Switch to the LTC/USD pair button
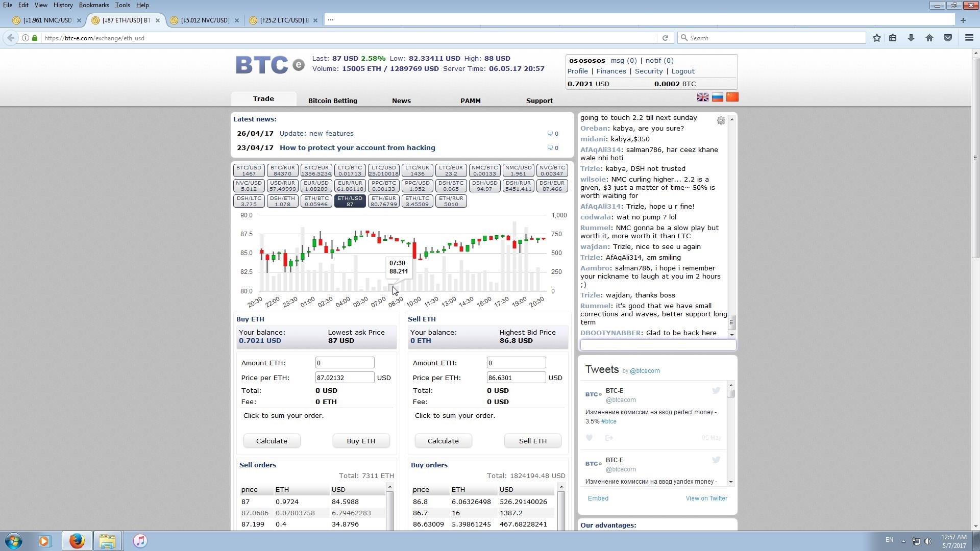980x551 pixels. [383, 171]
